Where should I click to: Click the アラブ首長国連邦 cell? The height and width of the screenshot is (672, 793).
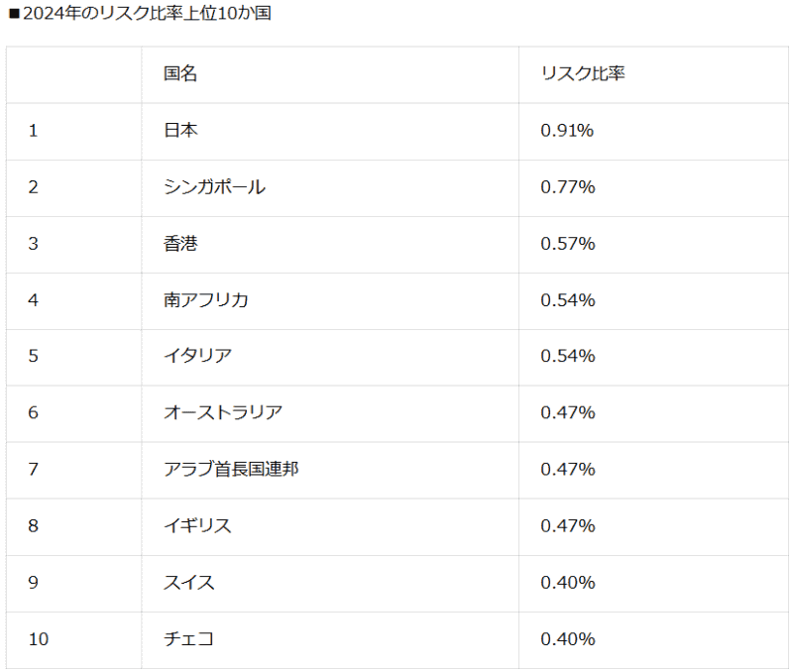click(231, 469)
